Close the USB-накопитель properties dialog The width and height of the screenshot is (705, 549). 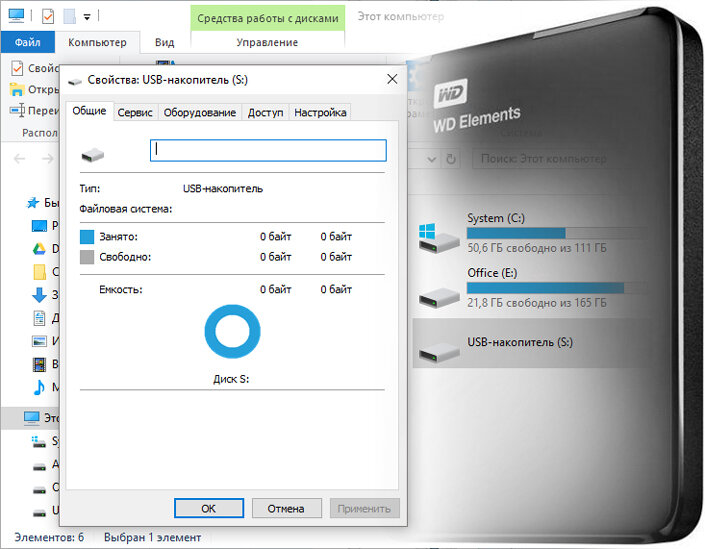click(392, 79)
